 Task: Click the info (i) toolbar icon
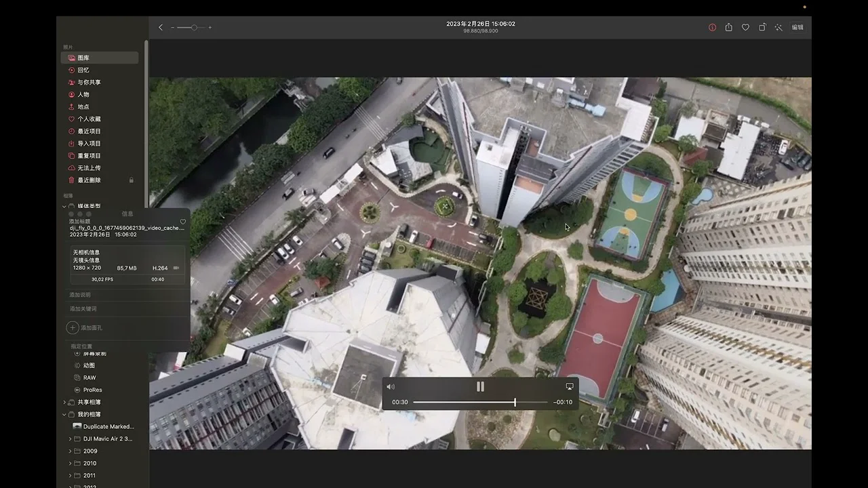pos(712,28)
